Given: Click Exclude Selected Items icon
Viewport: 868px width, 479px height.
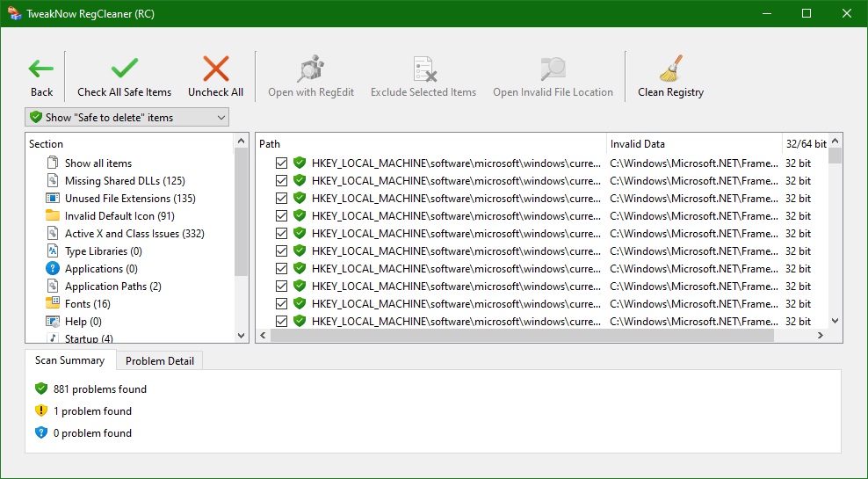Looking at the screenshot, I should (423, 69).
